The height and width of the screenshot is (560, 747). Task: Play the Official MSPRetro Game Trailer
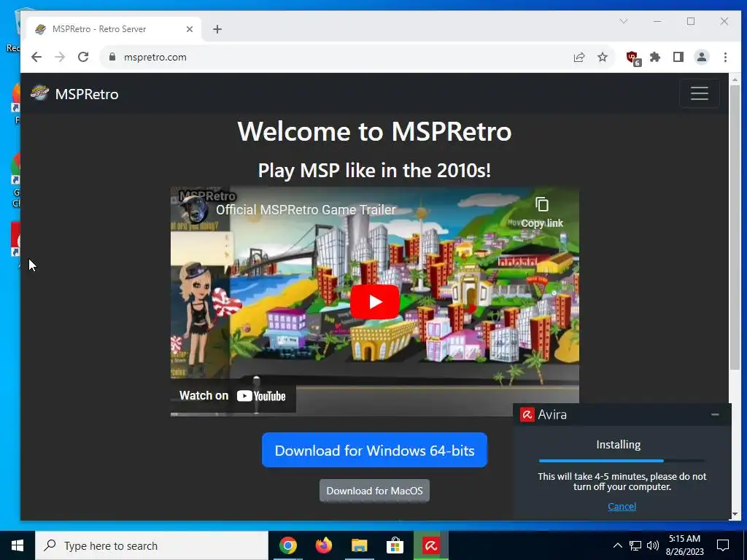pyautogui.click(x=374, y=302)
